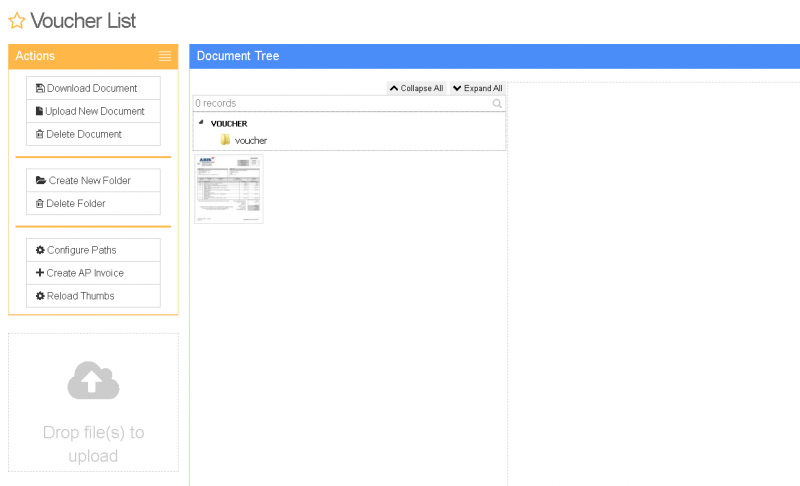The width and height of the screenshot is (800, 486).
Task: Click Create AP Invoice
Action: point(93,273)
